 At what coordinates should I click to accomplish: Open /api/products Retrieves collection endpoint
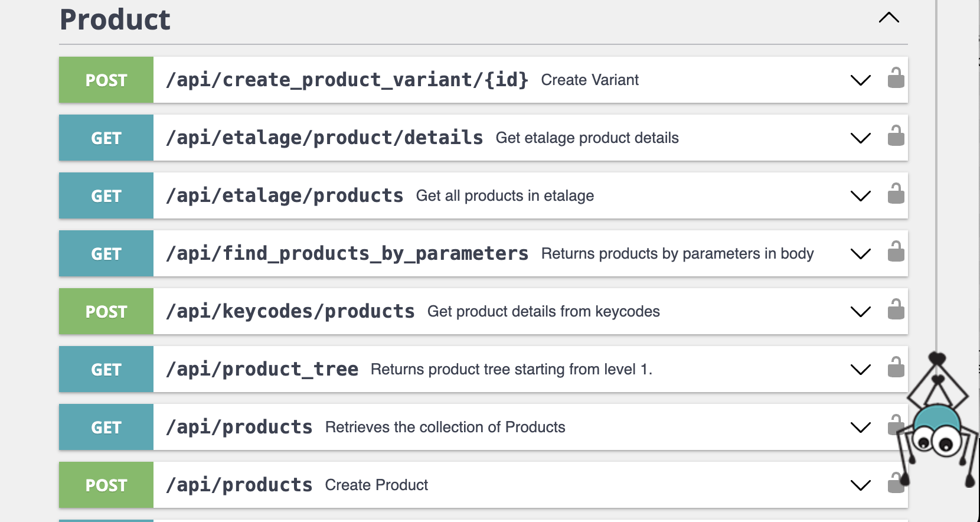click(x=239, y=428)
